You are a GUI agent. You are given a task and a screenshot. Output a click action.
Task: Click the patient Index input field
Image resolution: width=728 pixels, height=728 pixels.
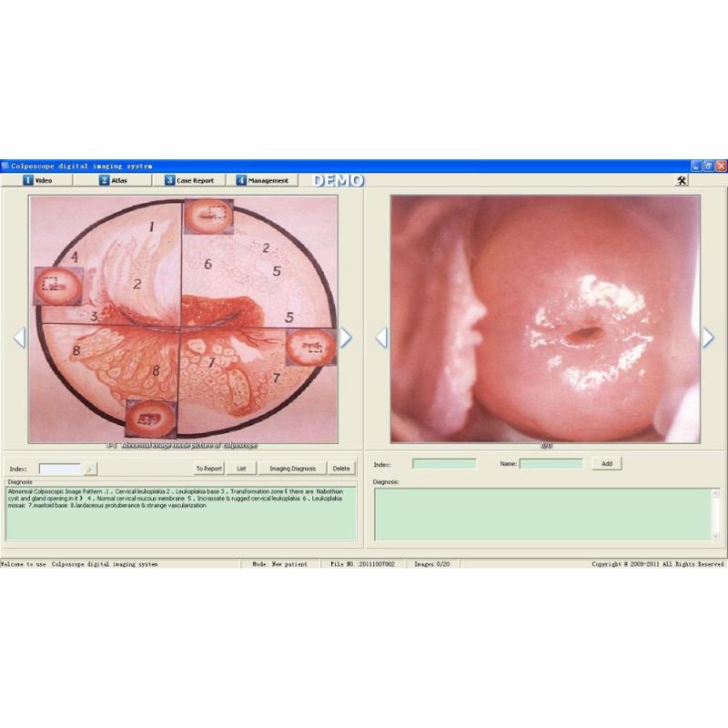click(444, 463)
